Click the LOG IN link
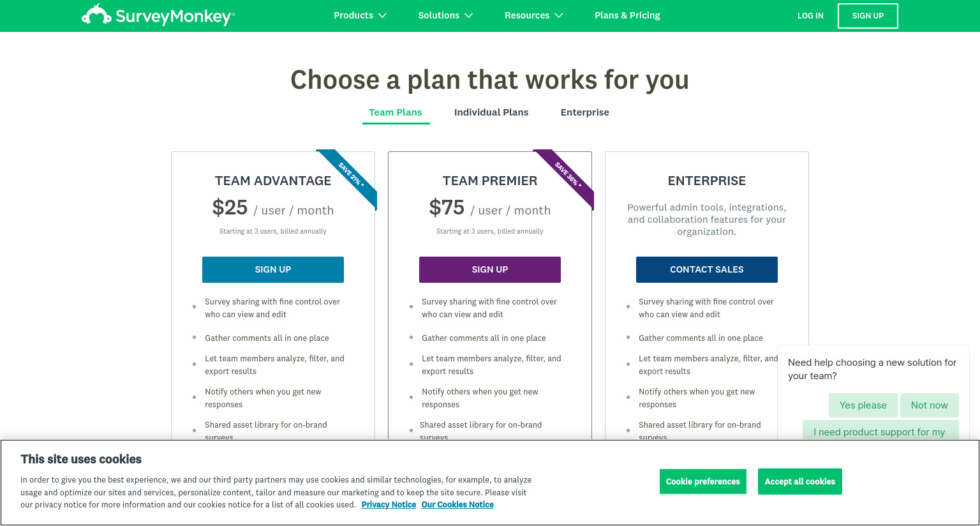Viewport: 980px width, 526px height. (810, 16)
